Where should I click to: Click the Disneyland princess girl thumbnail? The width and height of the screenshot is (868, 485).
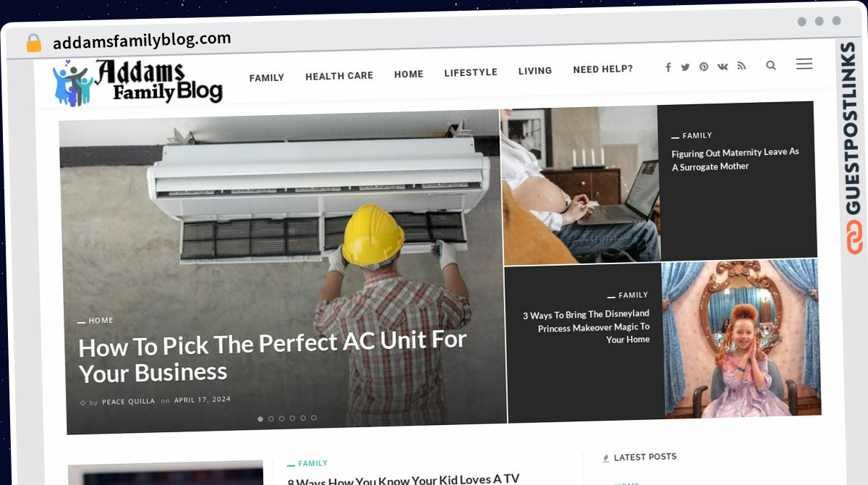click(742, 339)
